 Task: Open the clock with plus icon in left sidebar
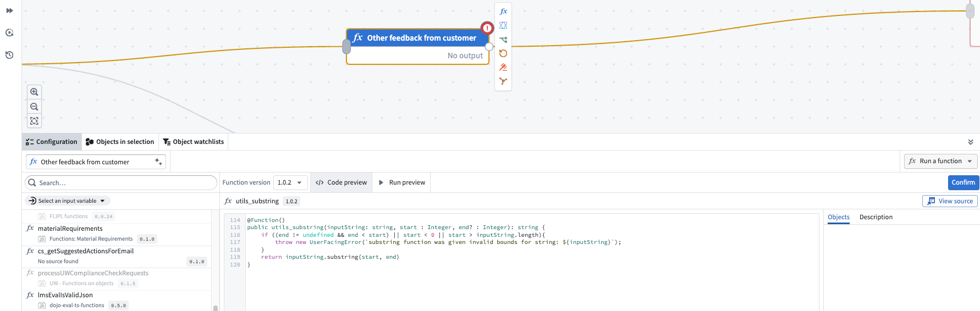click(x=9, y=33)
